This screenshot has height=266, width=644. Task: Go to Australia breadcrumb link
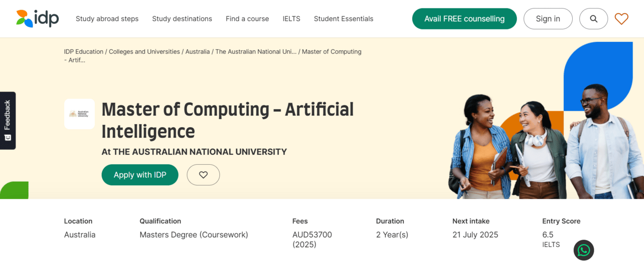pyautogui.click(x=197, y=51)
